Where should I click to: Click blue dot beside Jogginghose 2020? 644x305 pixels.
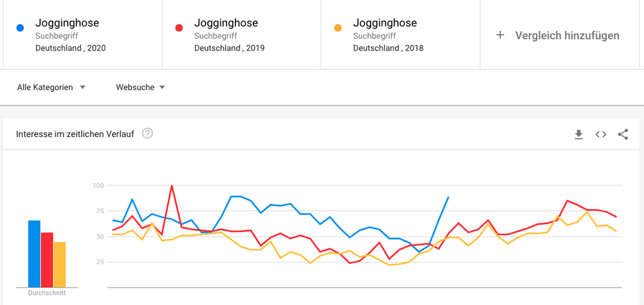click(20, 28)
